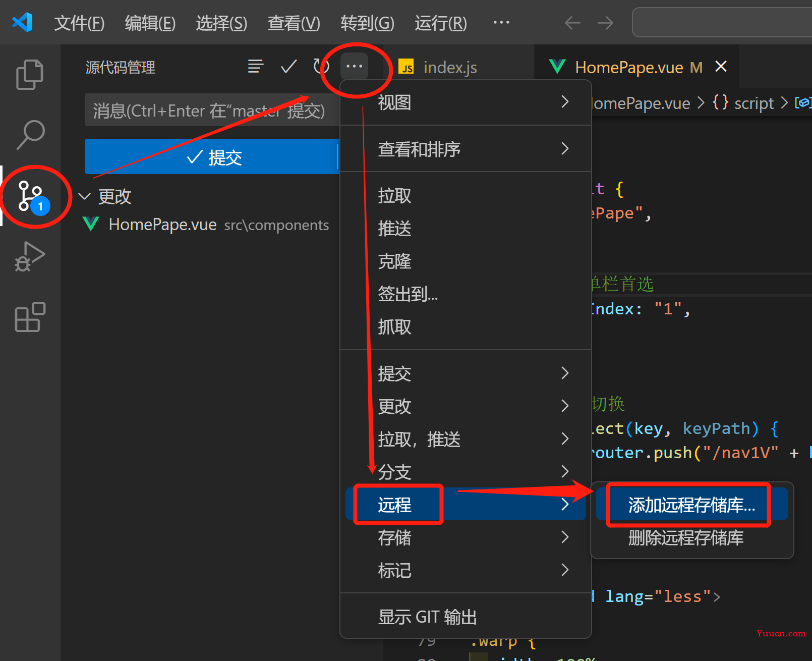The width and height of the screenshot is (812, 661).
Task: Select 抓取 from the menu
Action: tap(466, 327)
